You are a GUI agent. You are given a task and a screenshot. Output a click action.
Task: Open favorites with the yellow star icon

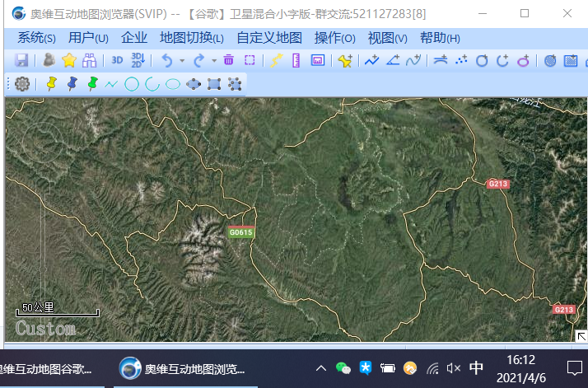(x=69, y=60)
